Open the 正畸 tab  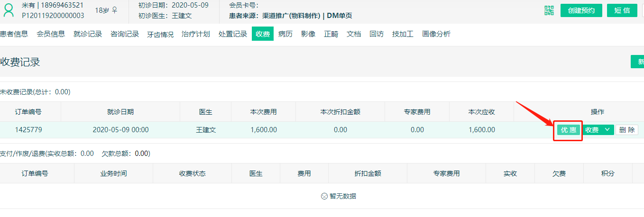[331, 34]
